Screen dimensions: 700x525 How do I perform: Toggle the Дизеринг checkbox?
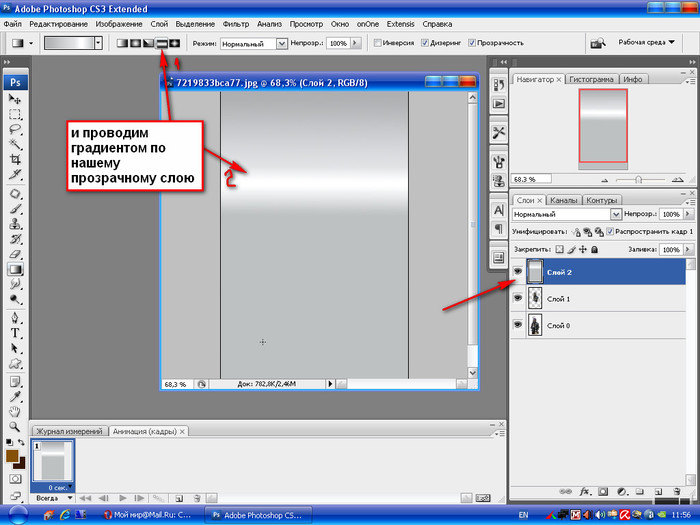tap(425, 43)
